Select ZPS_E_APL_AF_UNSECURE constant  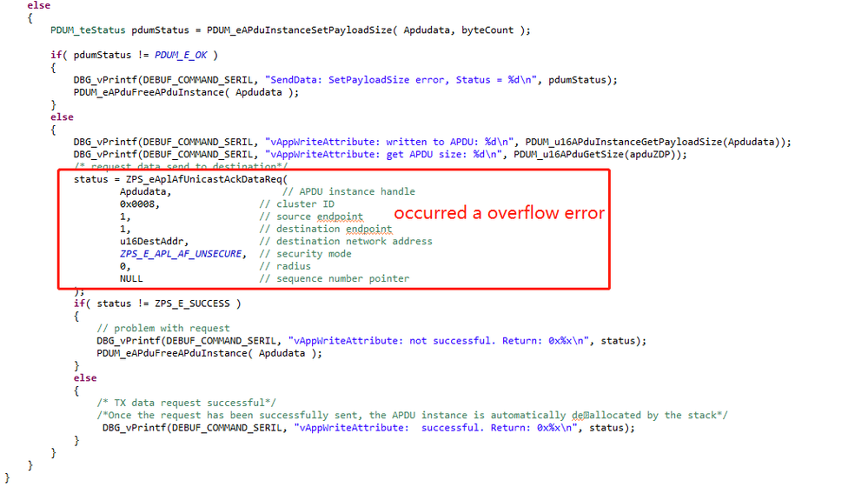tap(182, 254)
